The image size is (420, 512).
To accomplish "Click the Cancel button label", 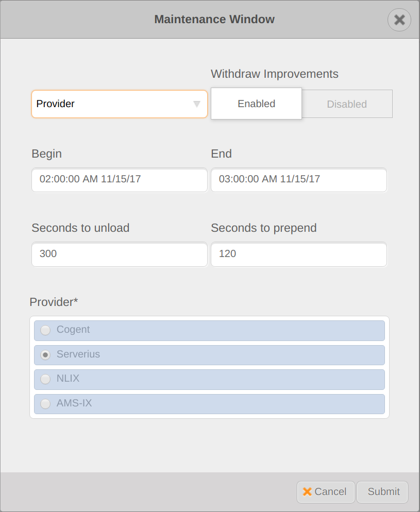I will [x=330, y=492].
